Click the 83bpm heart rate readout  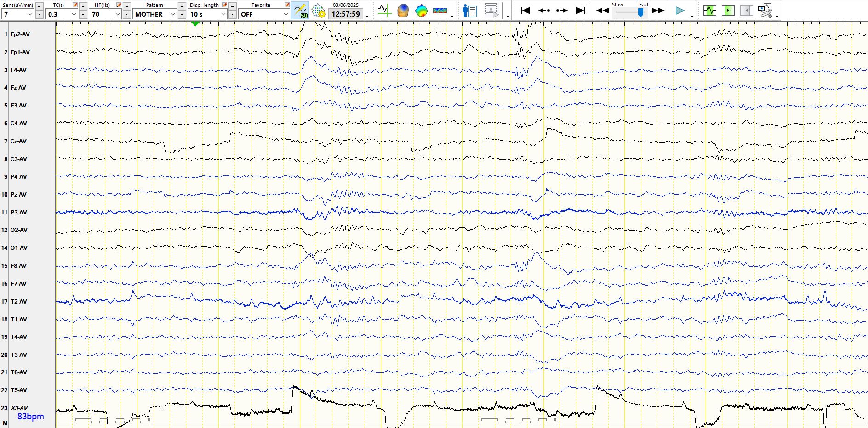(31, 417)
